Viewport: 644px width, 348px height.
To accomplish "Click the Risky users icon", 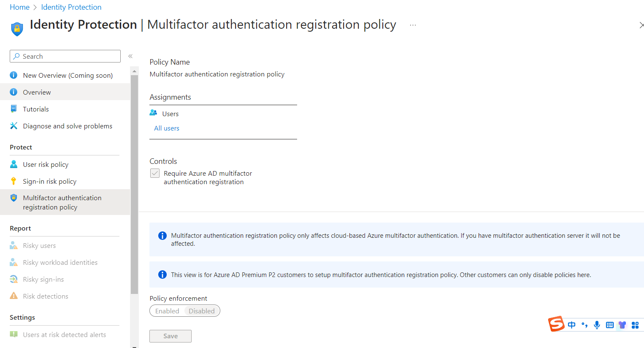I will (x=14, y=245).
